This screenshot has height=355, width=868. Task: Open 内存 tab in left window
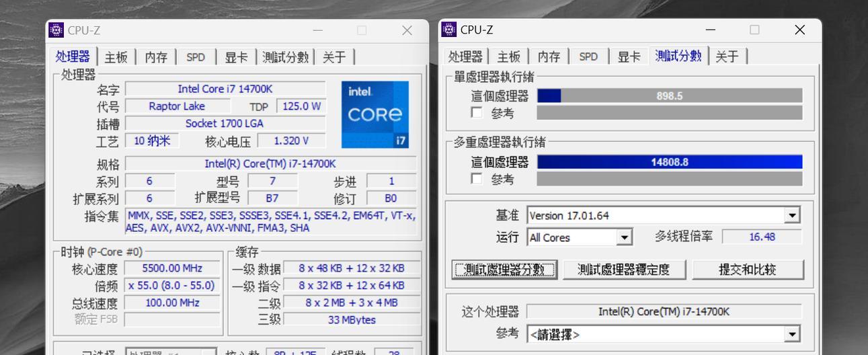point(156,57)
